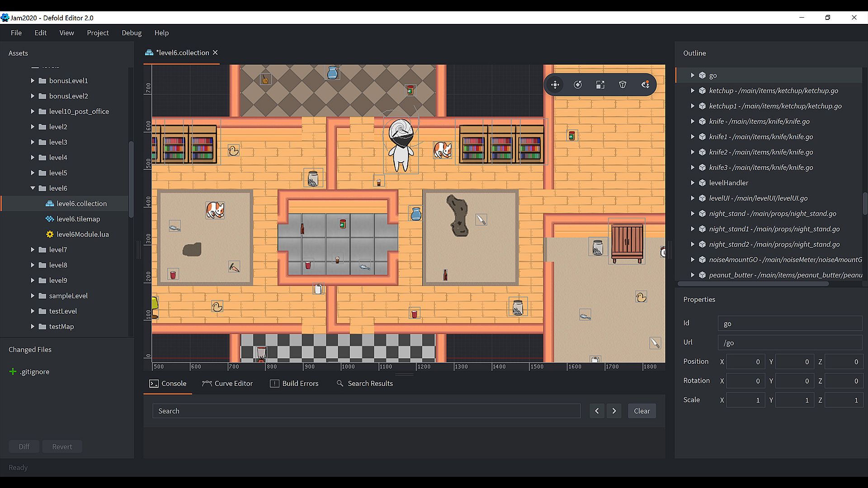The height and width of the screenshot is (488, 868).
Task: Go to next console search match
Action: click(614, 411)
